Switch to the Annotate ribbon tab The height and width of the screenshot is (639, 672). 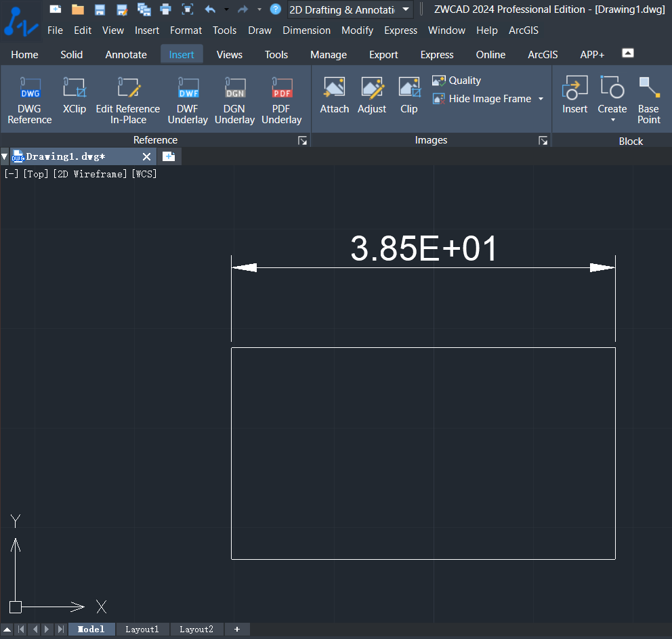pos(126,55)
